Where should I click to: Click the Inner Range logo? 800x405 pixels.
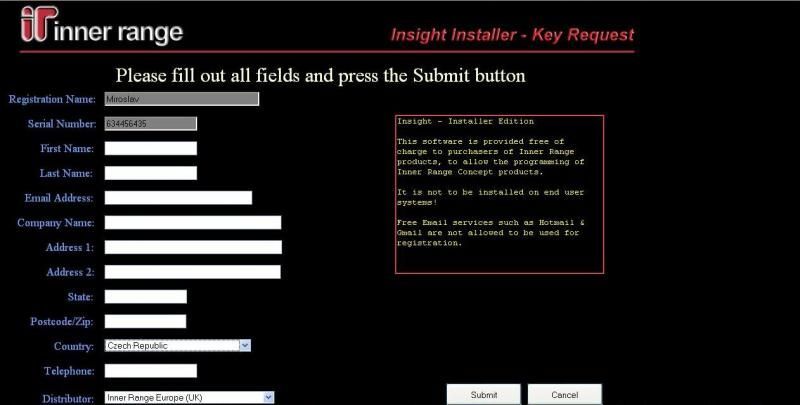point(101,30)
